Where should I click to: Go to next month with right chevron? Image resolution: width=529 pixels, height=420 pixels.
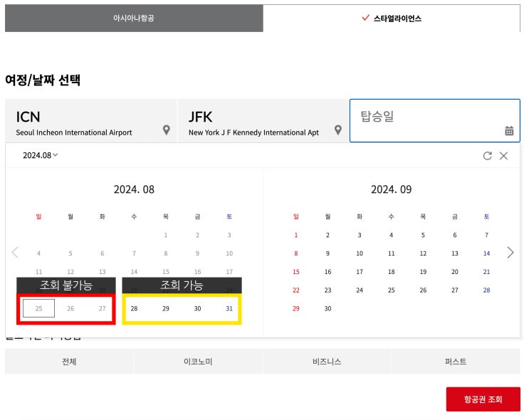click(x=510, y=252)
